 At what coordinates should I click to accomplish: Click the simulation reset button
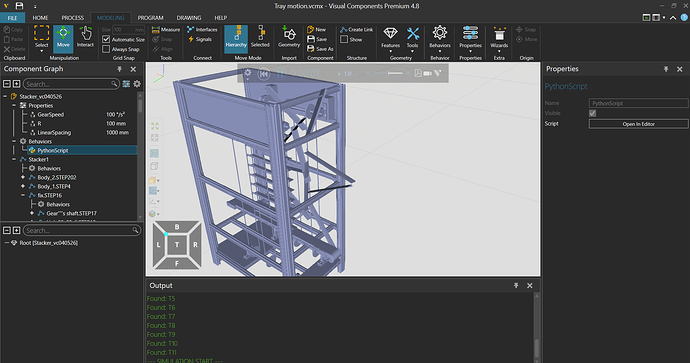point(264,73)
